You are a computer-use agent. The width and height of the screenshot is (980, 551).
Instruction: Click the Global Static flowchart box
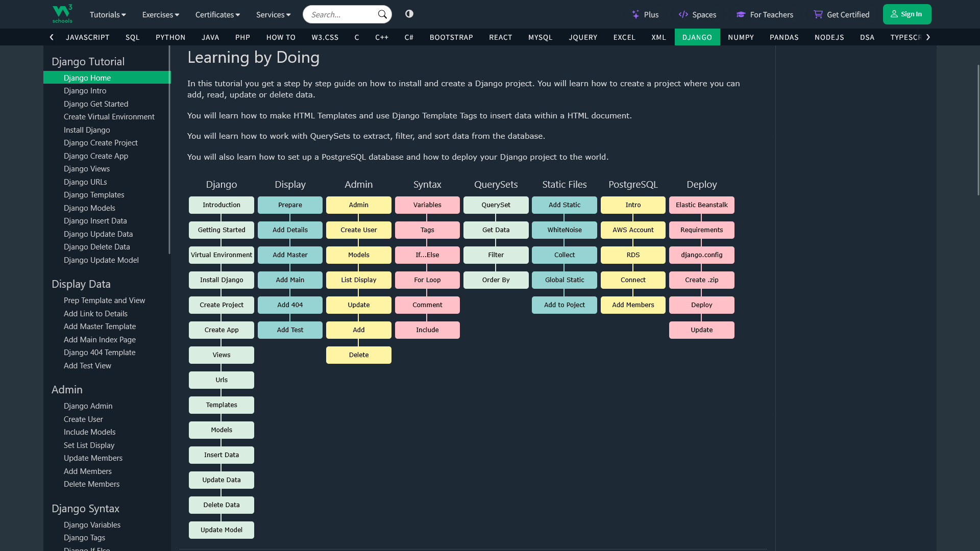[565, 280]
